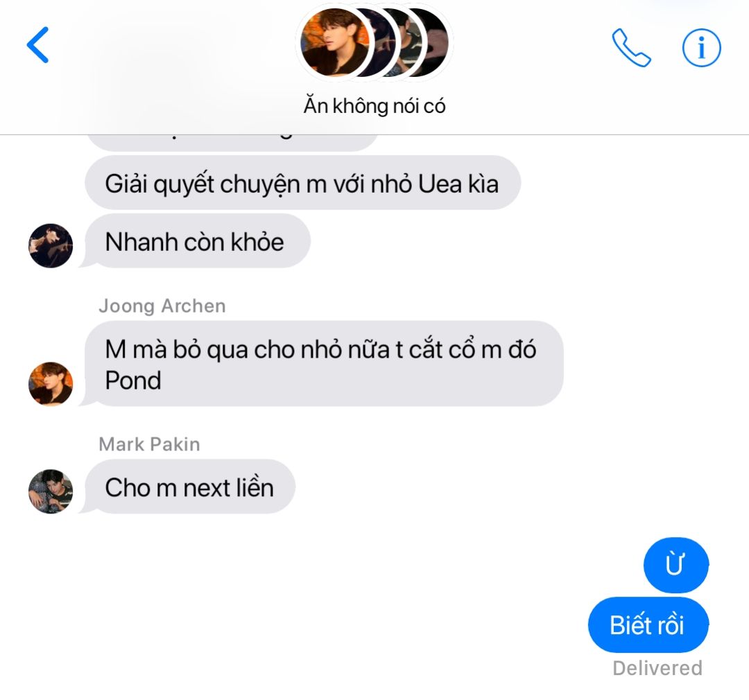Tap avatar beside "Nhanh còn khỏe" message
The width and height of the screenshot is (749, 700).
click(x=51, y=245)
